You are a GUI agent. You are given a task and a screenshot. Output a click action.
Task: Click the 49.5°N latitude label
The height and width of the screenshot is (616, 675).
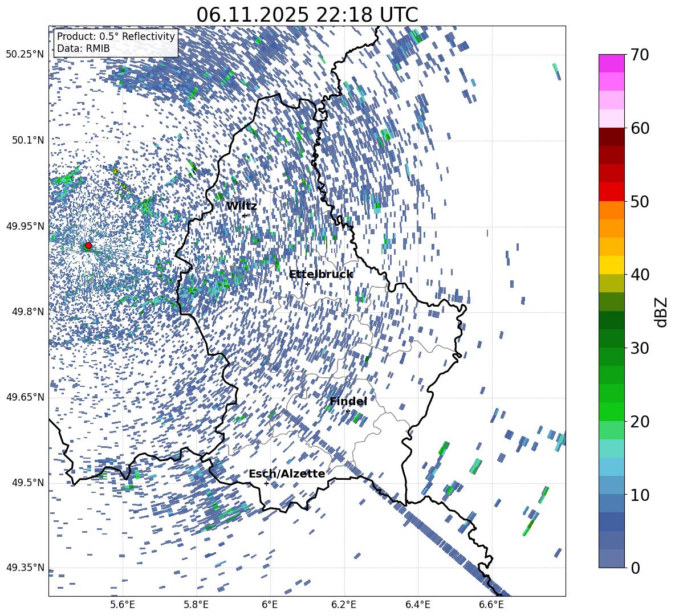click(29, 482)
